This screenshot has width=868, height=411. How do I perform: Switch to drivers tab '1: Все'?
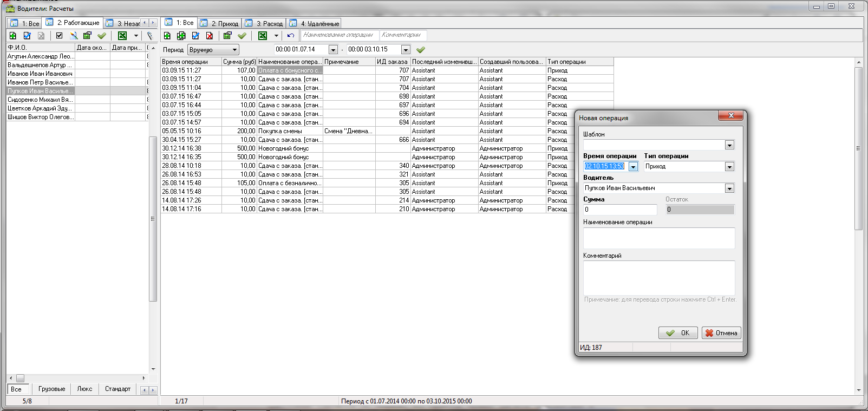tap(25, 23)
